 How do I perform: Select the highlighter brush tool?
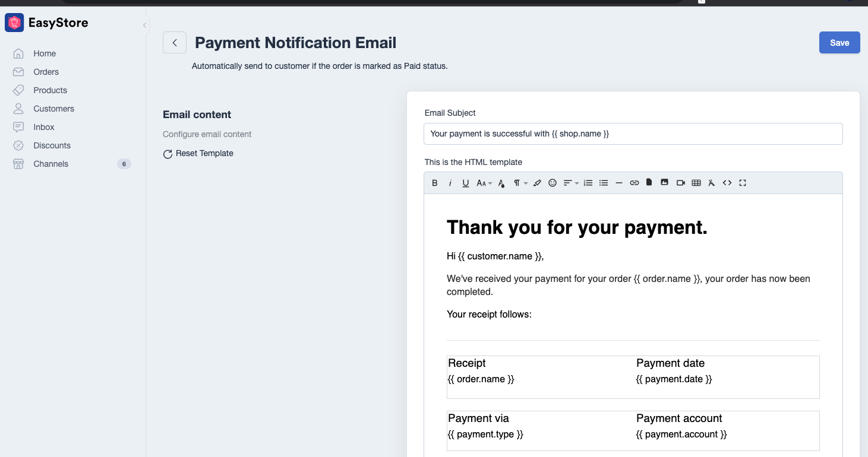tap(537, 183)
